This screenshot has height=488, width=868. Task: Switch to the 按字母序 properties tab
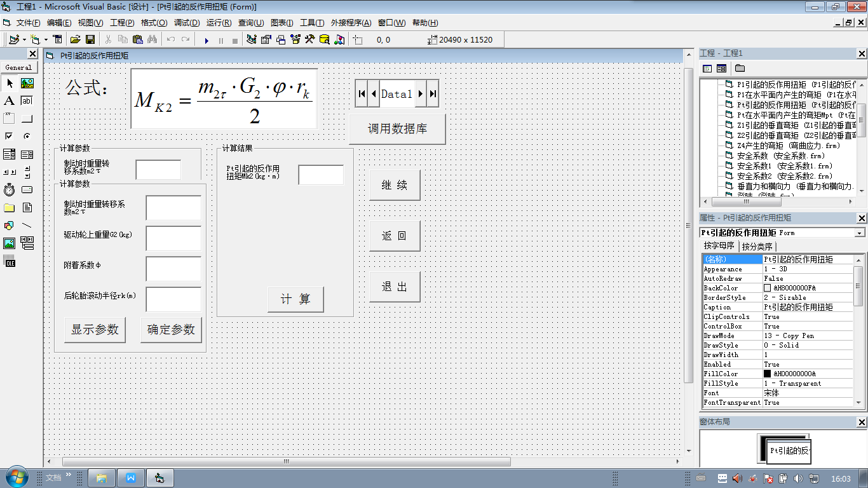719,245
